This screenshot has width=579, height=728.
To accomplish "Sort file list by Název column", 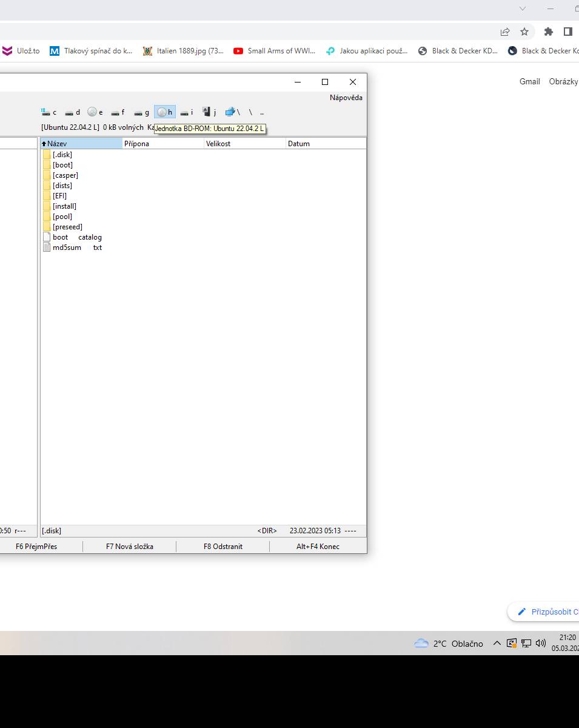I will point(81,144).
